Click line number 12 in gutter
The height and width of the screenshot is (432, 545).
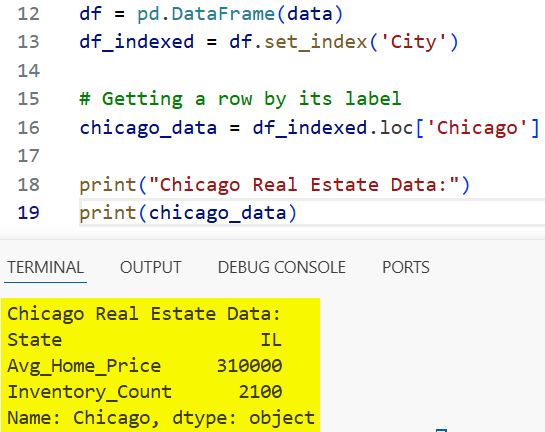29,14
